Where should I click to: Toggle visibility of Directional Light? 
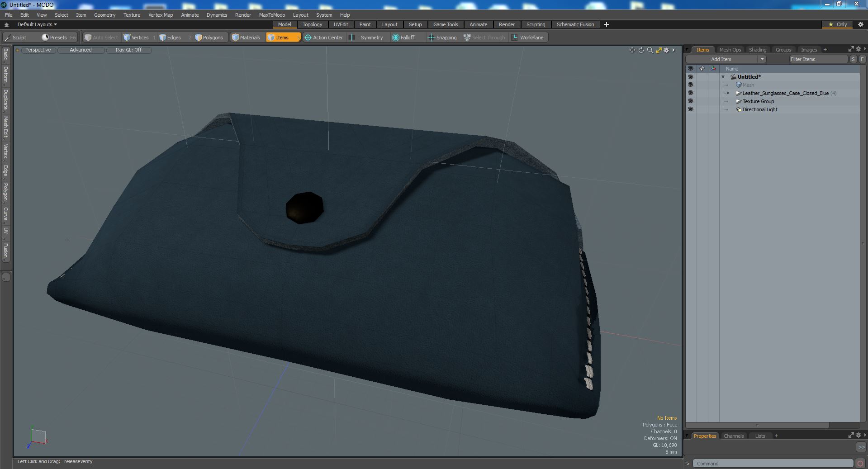click(690, 109)
